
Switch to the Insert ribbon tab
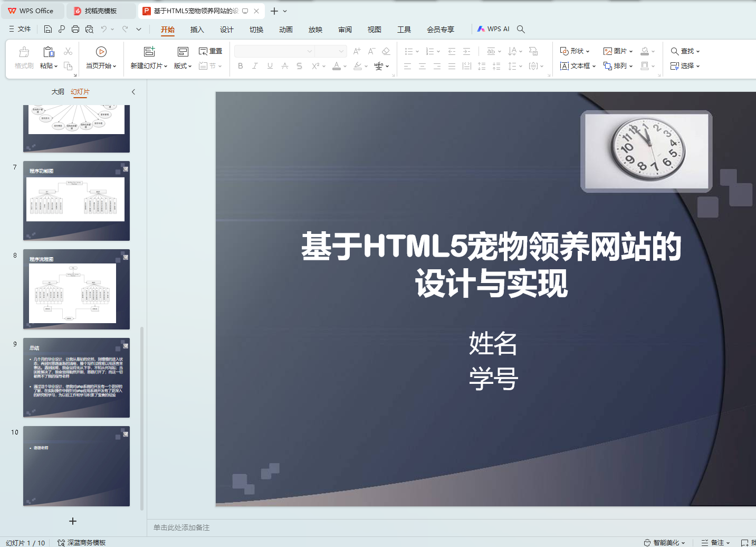click(x=197, y=30)
